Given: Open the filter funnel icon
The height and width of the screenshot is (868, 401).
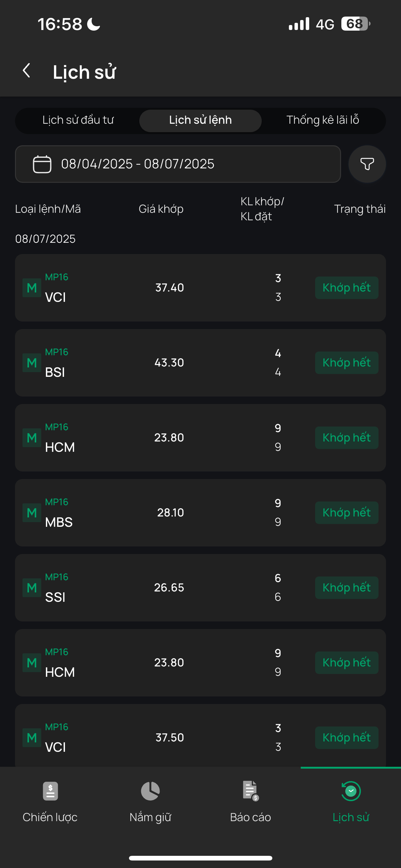Looking at the screenshot, I should (x=367, y=164).
